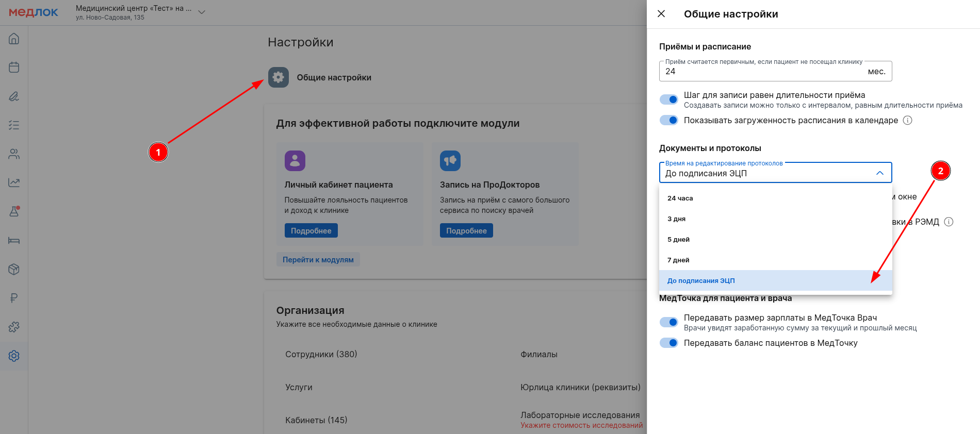Open the analytics chart icon in sidebar

14,182
